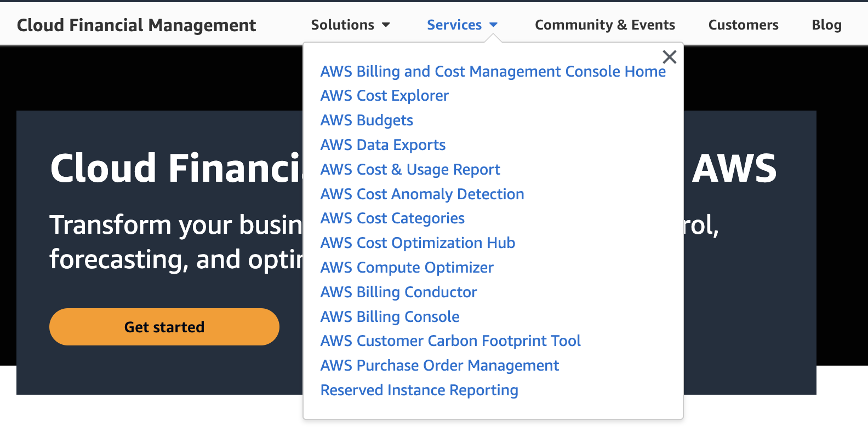Go to AWS Data Exports
The height and width of the screenshot is (427, 868).
pos(383,145)
